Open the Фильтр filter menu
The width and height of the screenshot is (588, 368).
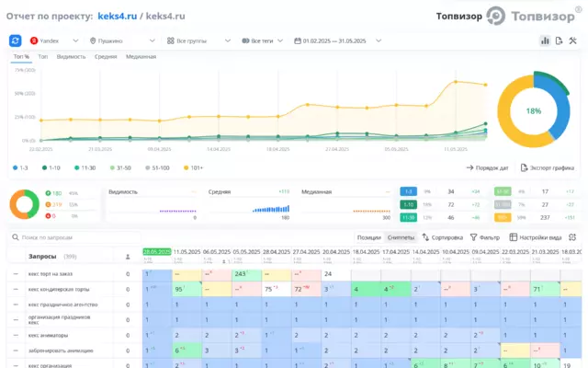click(485, 237)
